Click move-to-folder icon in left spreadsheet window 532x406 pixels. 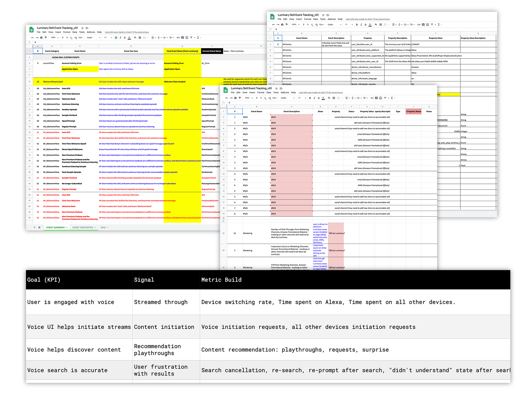tap(87, 28)
